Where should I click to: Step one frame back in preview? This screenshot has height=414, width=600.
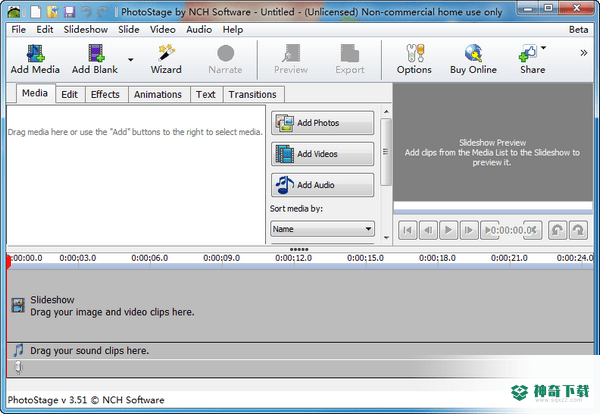point(428,230)
